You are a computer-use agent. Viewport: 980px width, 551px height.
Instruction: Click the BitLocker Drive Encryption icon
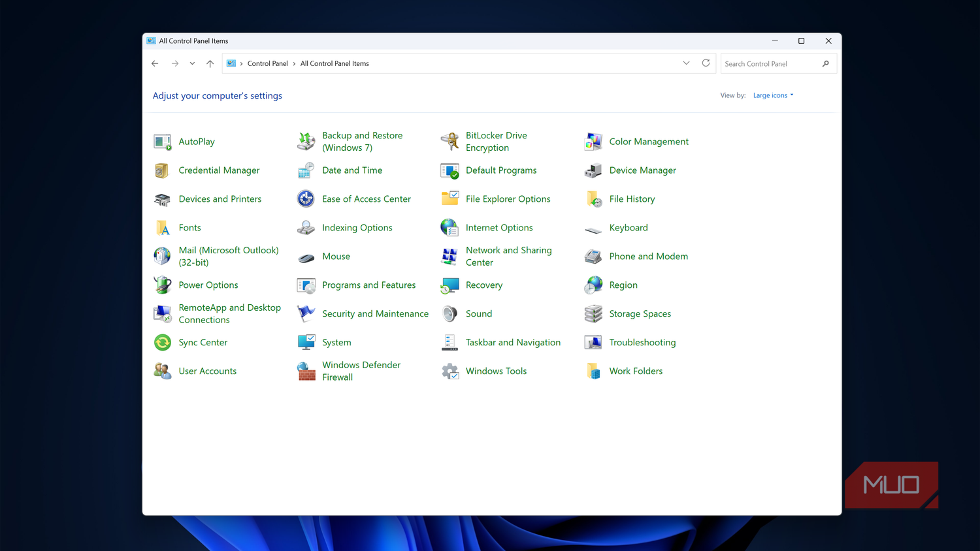point(449,142)
